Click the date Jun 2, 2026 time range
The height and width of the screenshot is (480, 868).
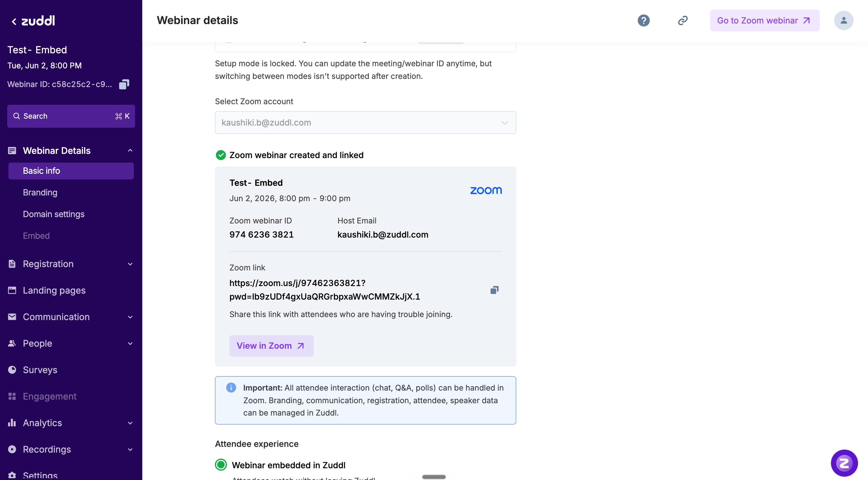tap(290, 198)
